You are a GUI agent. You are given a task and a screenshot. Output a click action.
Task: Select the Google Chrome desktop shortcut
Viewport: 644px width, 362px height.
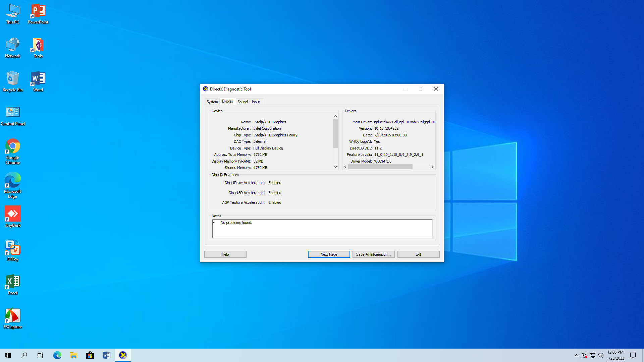(x=13, y=152)
